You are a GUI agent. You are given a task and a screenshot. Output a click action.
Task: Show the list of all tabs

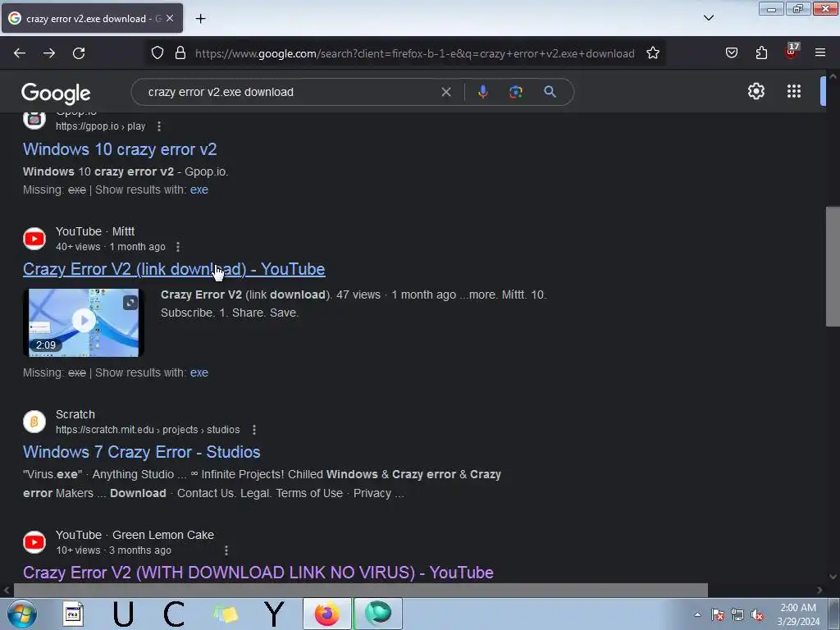(x=708, y=18)
